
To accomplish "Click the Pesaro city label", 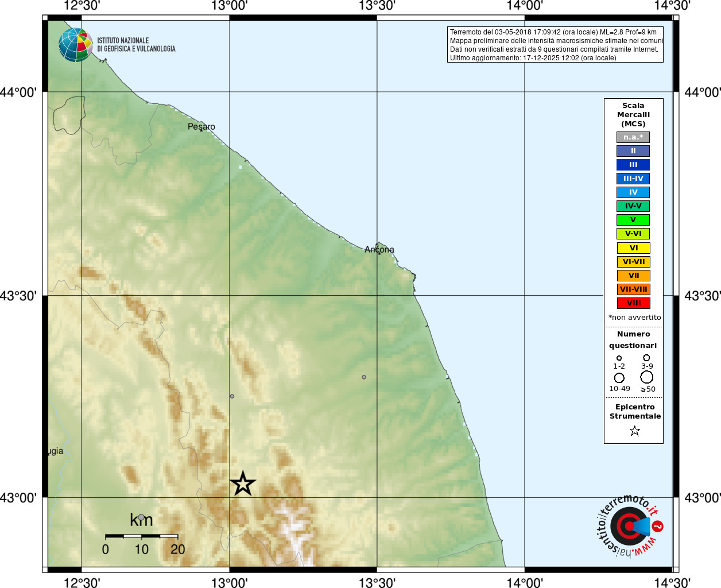I will tap(201, 127).
